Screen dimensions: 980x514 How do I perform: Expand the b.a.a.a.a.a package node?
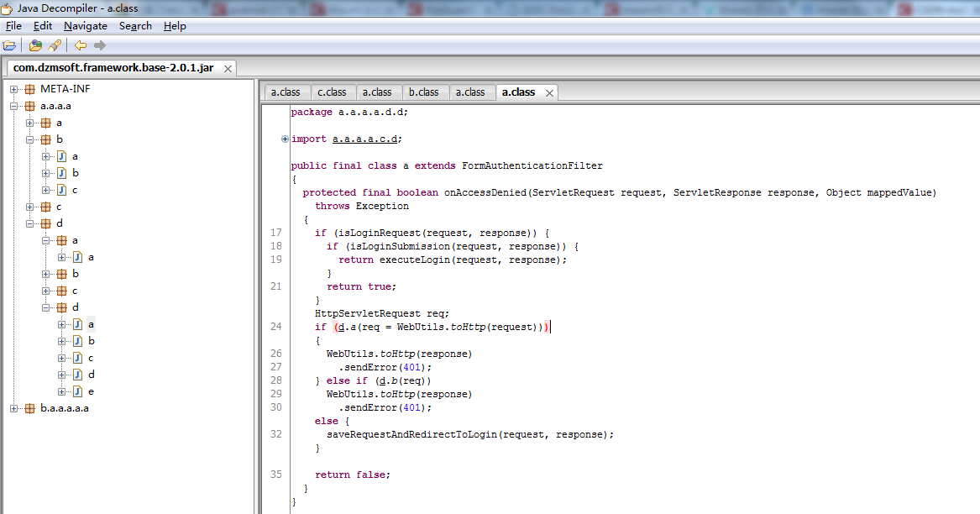click(13, 409)
